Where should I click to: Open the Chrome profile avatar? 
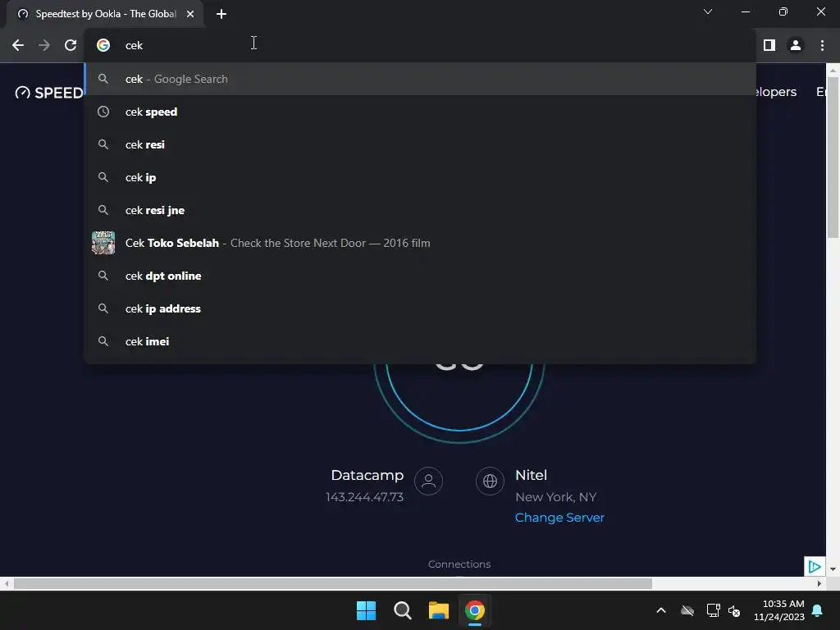click(x=796, y=45)
